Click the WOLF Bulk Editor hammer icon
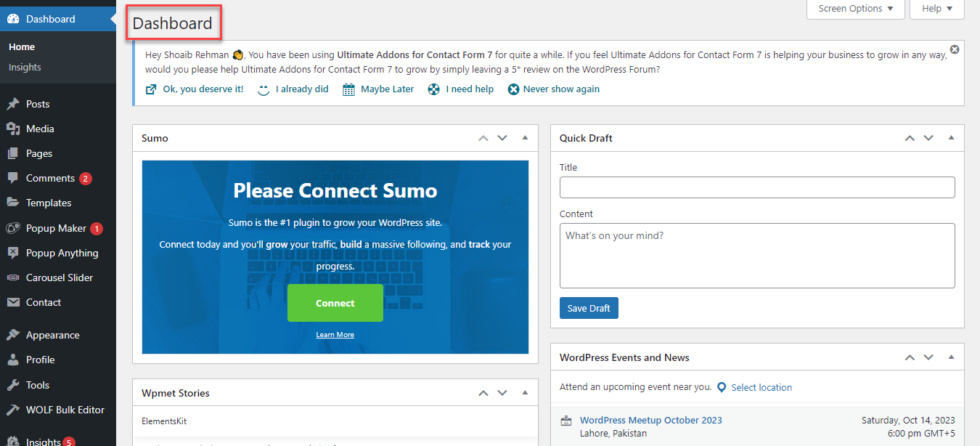 (x=13, y=410)
